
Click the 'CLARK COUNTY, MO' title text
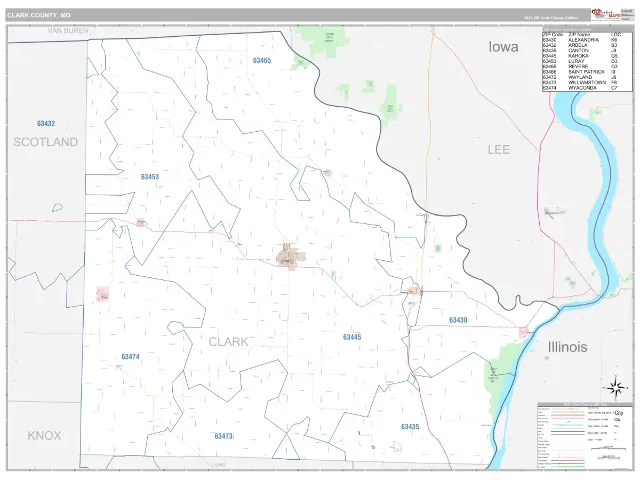tap(39, 15)
